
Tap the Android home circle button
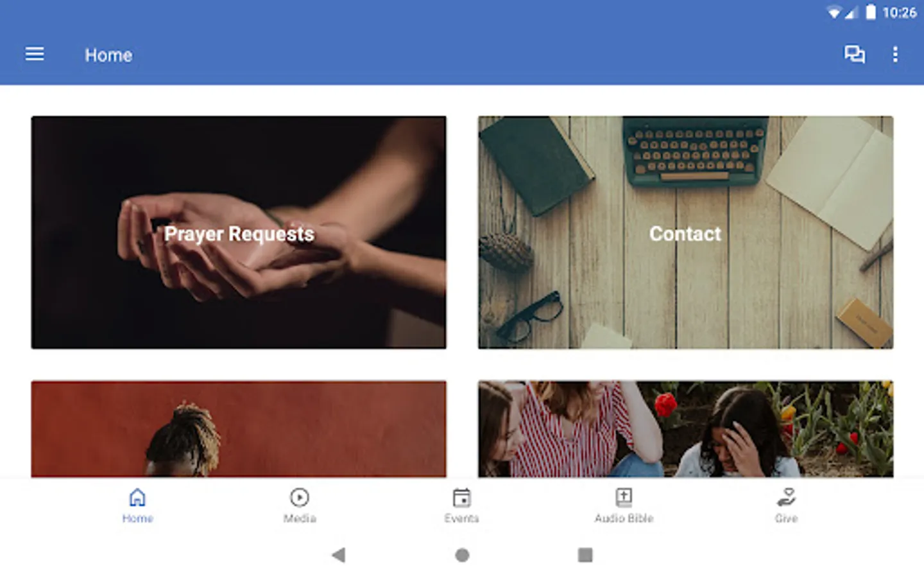(x=462, y=555)
